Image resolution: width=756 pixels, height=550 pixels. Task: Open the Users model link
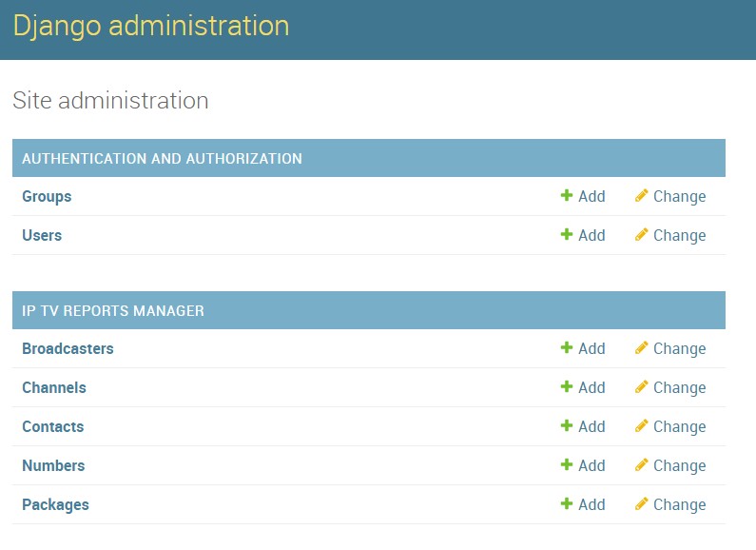point(42,235)
